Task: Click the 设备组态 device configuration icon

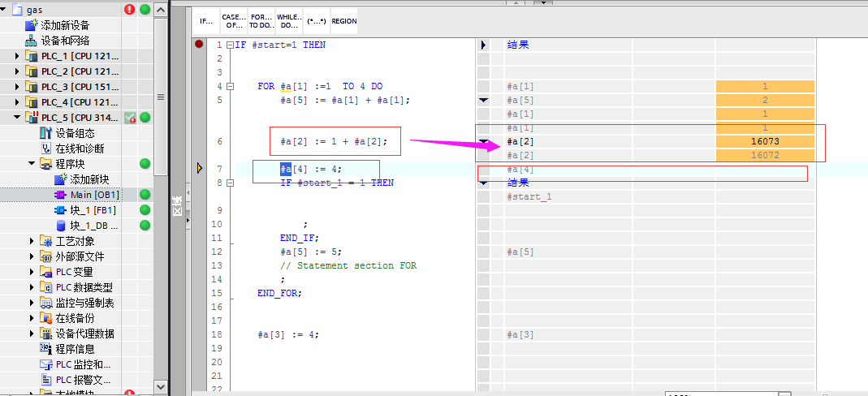Action: click(x=46, y=133)
